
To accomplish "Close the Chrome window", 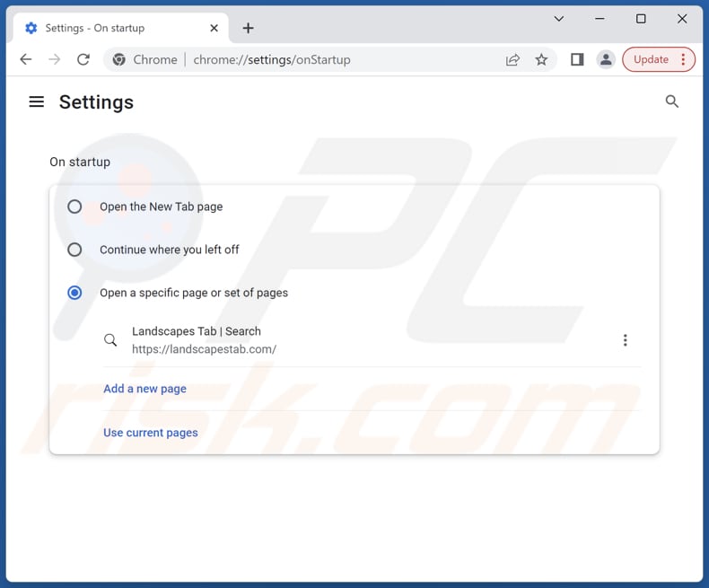I will (x=682, y=19).
